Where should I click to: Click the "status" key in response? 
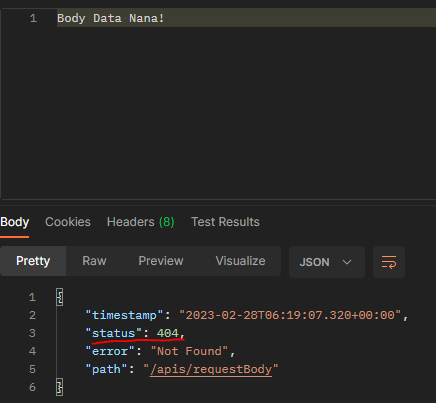click(113, 333)
